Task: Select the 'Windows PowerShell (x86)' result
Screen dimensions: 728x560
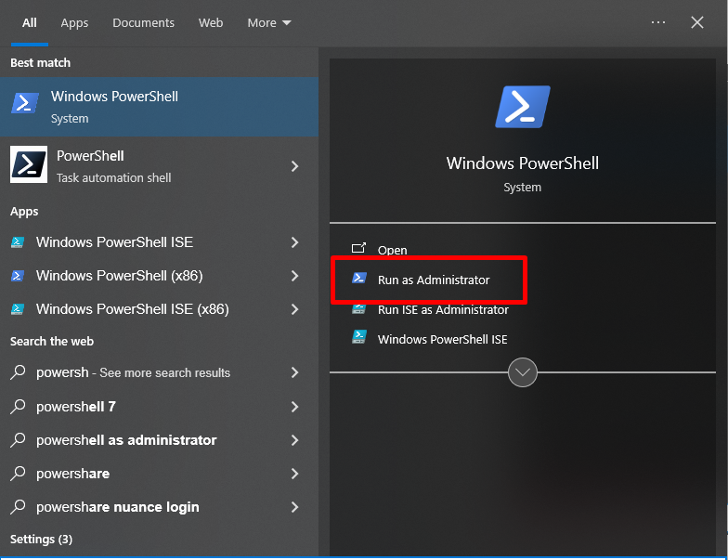Action: [x=160, y=276]
